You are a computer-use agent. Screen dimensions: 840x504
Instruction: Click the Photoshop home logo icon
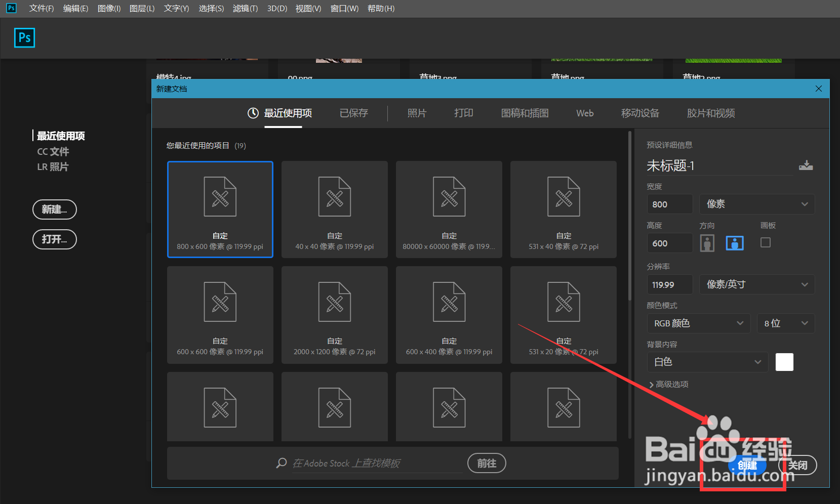pyautogui.click(x=24, y=37)
